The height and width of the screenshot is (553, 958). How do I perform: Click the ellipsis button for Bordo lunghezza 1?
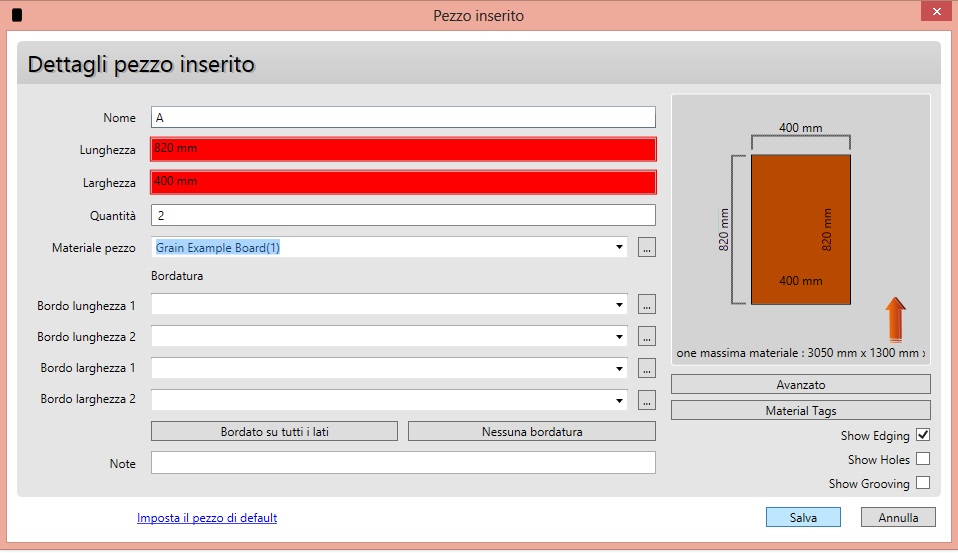pyautogui.click(x=647, y=304)
